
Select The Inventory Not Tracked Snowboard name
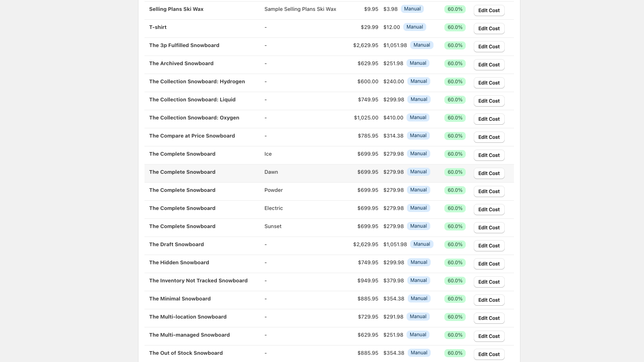pyautogui.click(x=198, y=281)
